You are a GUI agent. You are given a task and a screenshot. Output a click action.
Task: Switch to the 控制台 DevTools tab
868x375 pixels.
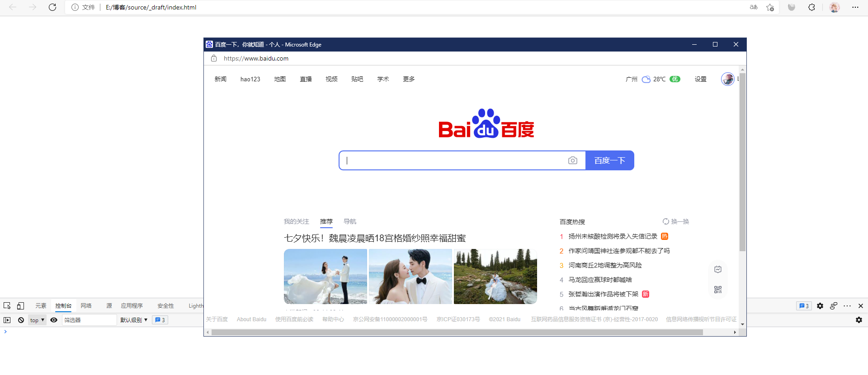pyautogui.click(x=63, y=306)
